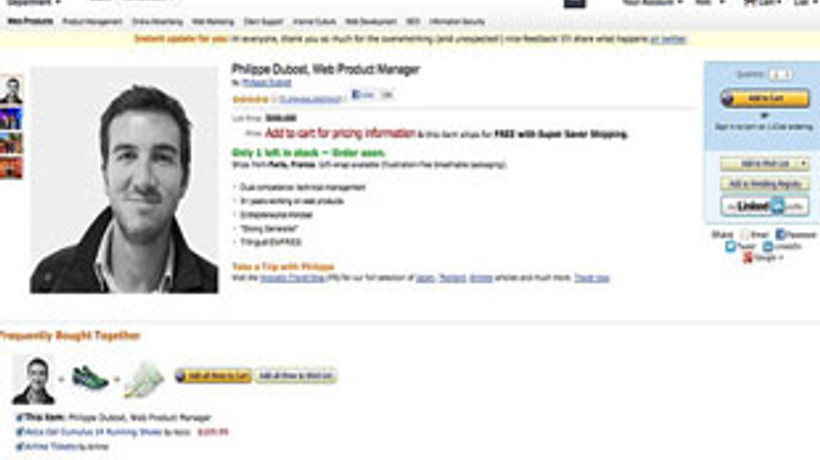Click the Facebook share icon

point(781,235)
